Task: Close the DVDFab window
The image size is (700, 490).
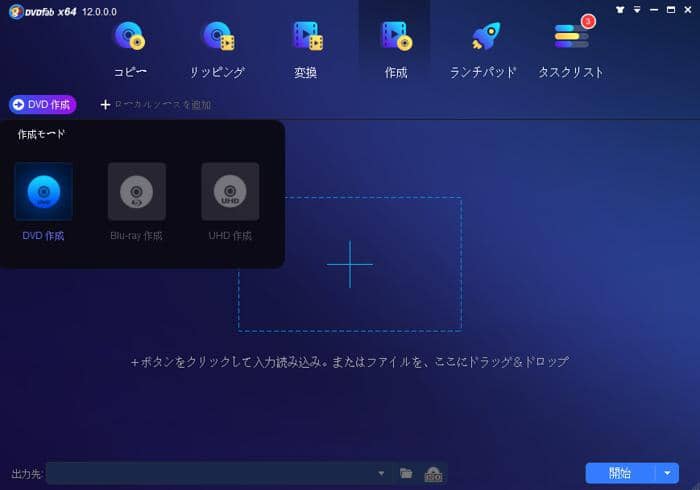Action: 688,10
